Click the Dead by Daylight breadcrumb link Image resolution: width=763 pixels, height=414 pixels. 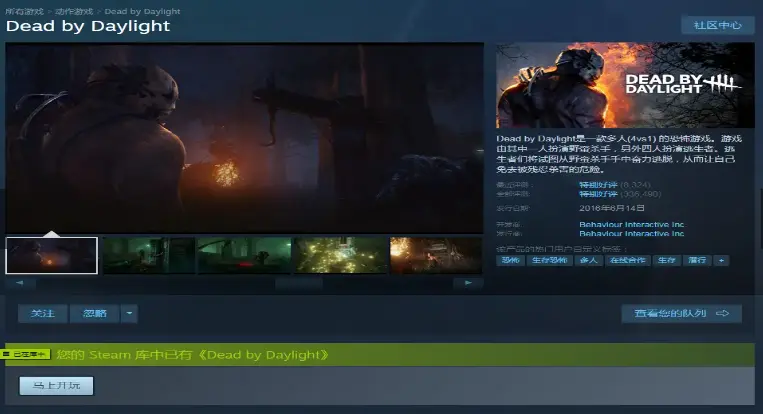142,11
